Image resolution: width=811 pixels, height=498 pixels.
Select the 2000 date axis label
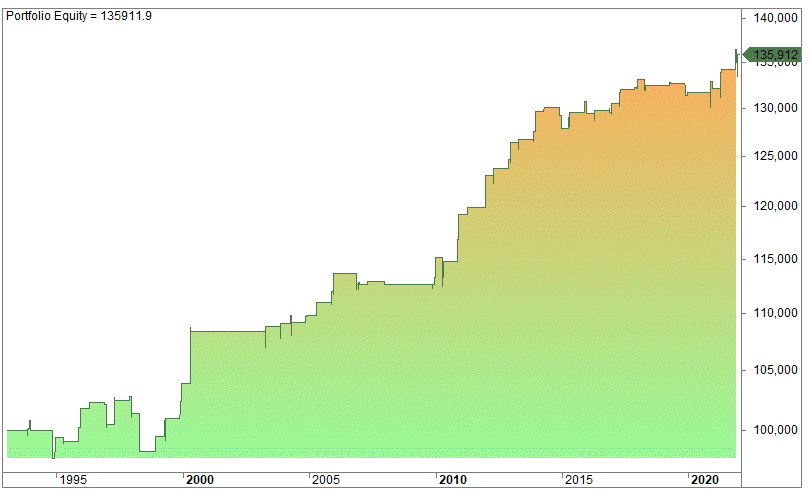tap(200, 480)
